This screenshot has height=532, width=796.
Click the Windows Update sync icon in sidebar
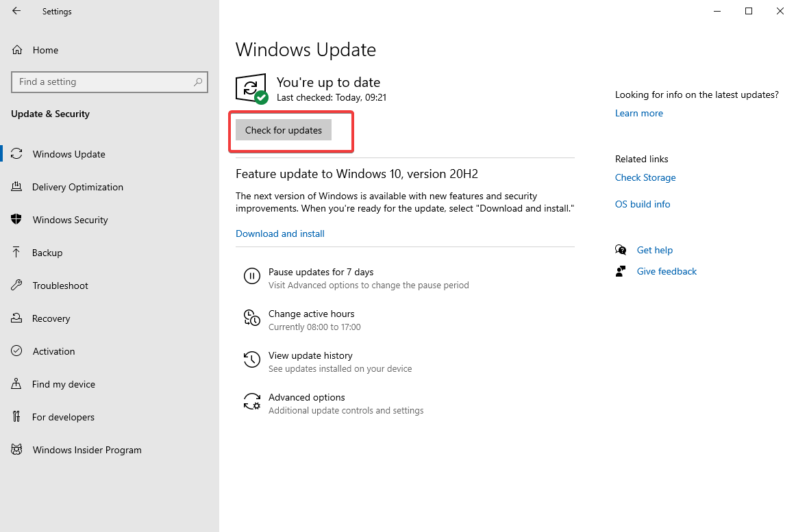[x=16, y=154]
